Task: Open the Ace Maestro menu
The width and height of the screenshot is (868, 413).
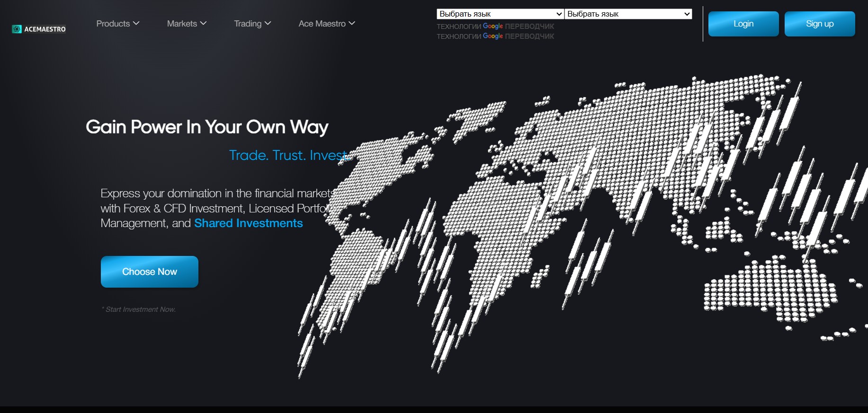Action: point(322,24)
